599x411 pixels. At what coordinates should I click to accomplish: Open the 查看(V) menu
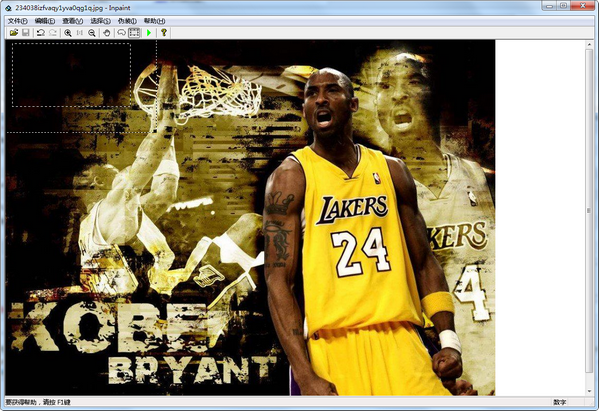(73, 21)
